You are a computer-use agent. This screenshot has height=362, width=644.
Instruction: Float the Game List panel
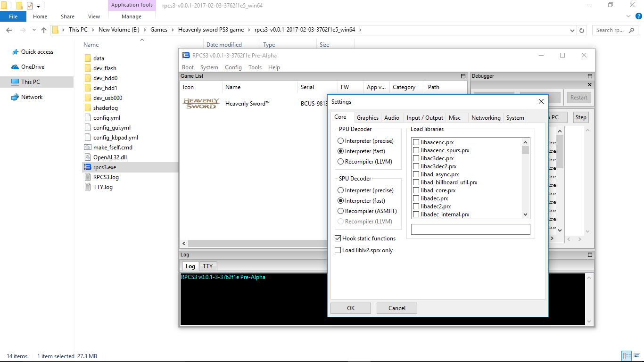pyautogui.click(x=463, y=76)
